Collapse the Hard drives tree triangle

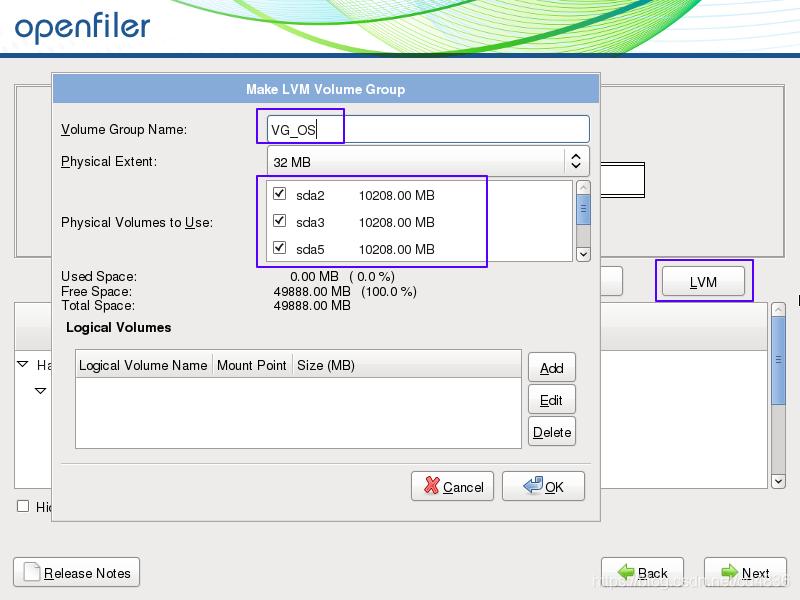(x=22, y=364)
